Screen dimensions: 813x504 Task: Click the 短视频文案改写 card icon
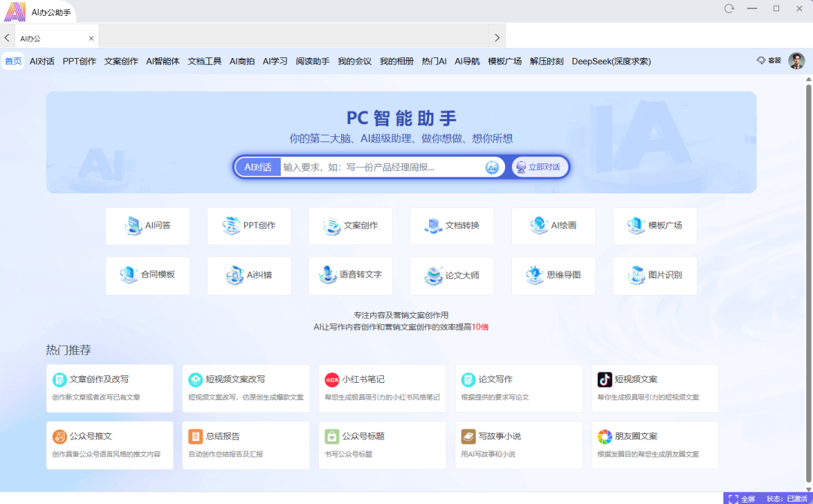point(196,380)
